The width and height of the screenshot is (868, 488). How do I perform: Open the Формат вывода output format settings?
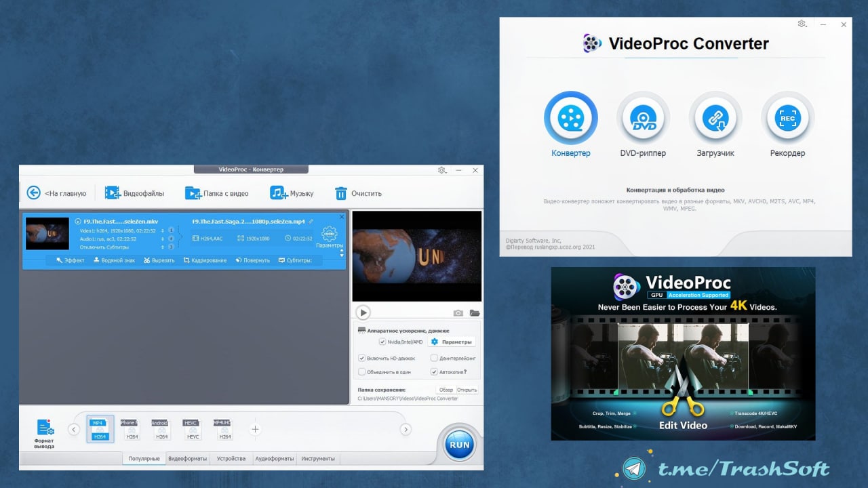pyautogui.click(x=44, y=434)
